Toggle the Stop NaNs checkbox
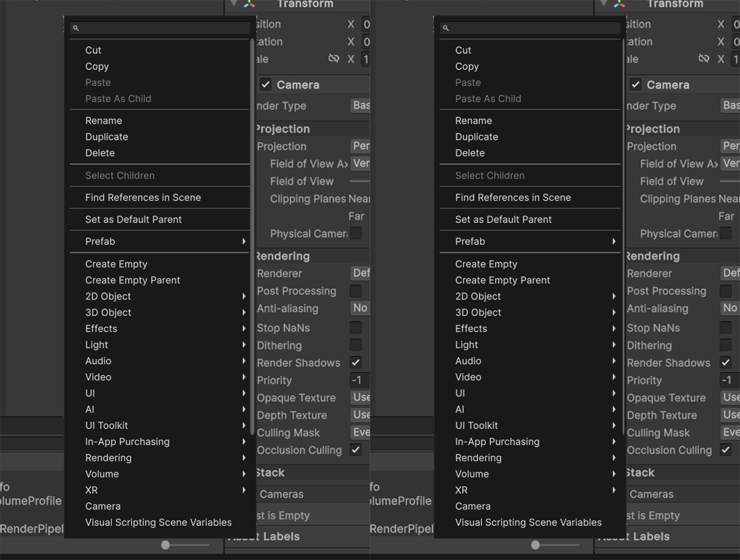This screenshot has width=740, height=560. tap(355, 328)
